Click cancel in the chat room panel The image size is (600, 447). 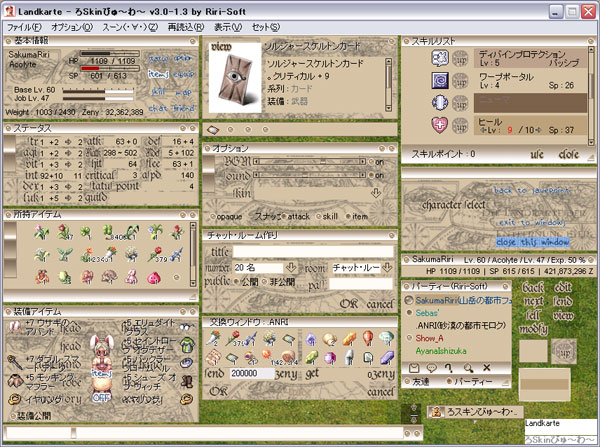380,305
